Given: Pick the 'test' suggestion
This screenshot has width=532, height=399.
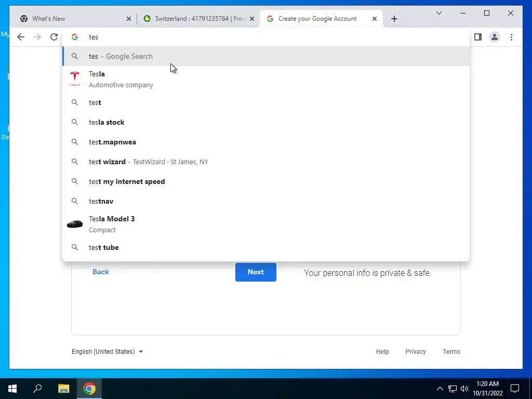Looking at the screenshot, I should 266,102.
